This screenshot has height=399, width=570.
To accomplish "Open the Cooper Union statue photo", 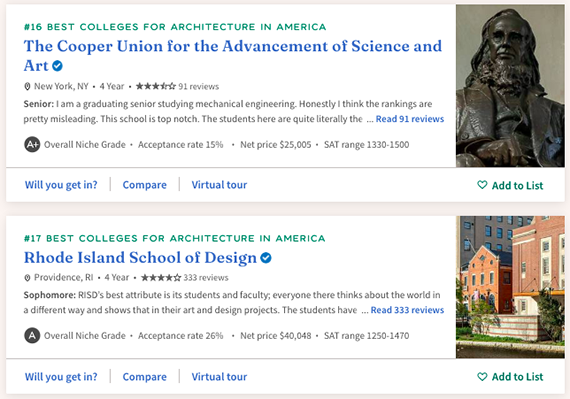I will 510,86.
